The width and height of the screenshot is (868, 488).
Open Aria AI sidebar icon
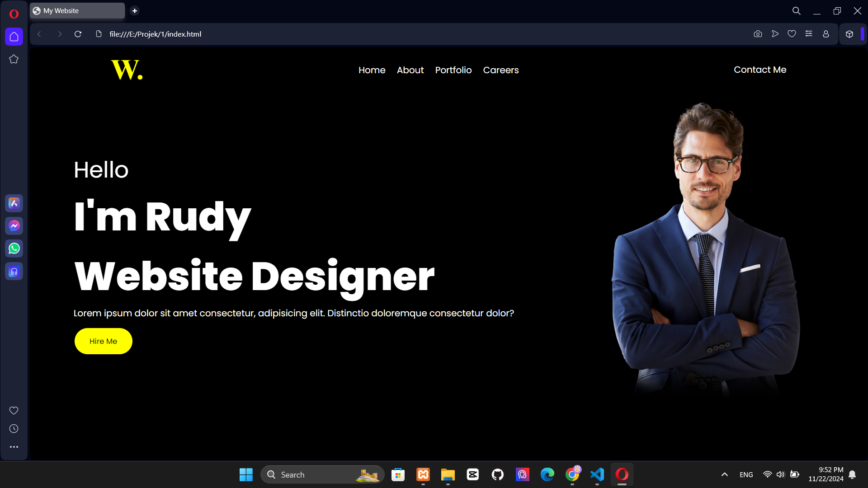coord(14,203)
